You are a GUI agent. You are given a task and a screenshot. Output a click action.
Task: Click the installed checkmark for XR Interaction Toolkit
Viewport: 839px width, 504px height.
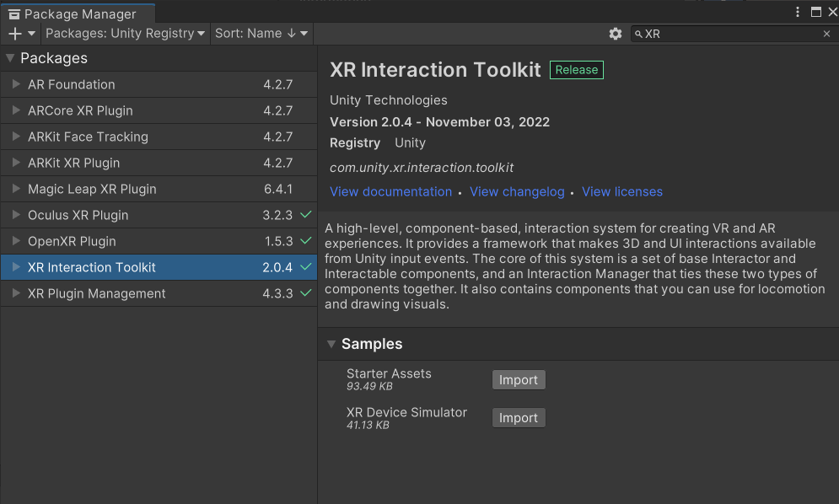[305, 266]
